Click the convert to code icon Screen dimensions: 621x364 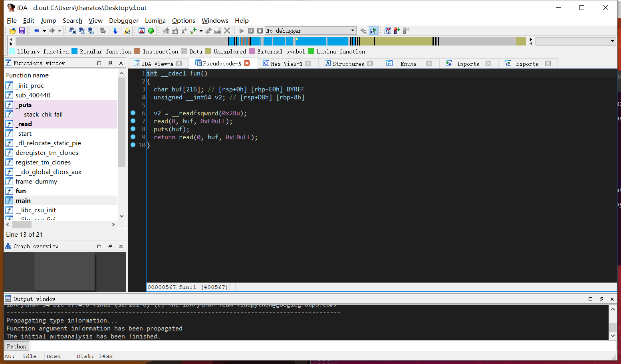coord(166,31)
